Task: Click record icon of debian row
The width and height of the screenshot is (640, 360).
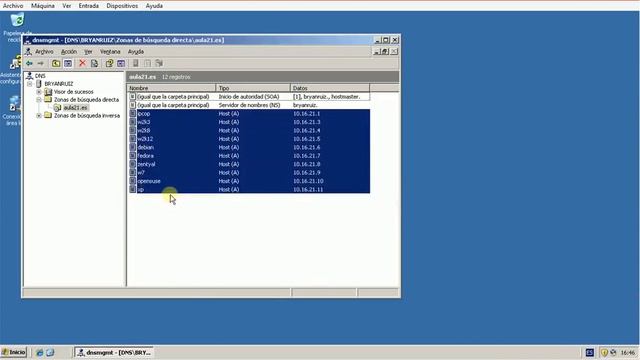Action: point(133,147)
